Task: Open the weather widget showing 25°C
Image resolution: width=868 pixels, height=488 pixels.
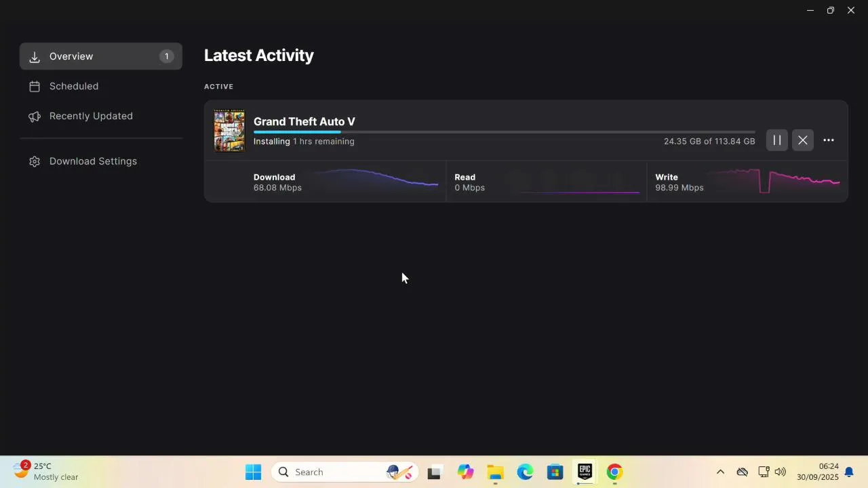Action: 46,472
